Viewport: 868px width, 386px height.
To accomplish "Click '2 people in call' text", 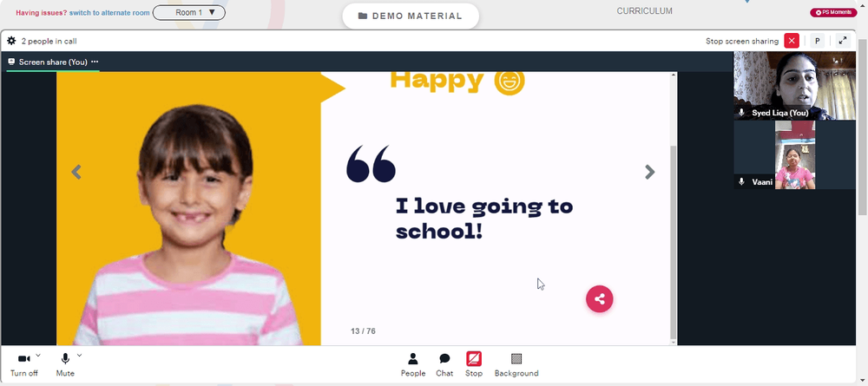I will [x=49, y=41].
